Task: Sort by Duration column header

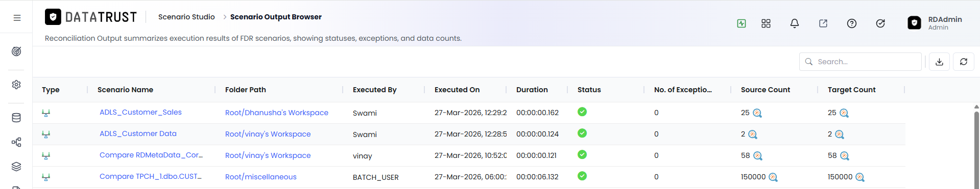Action: point(532,90)
